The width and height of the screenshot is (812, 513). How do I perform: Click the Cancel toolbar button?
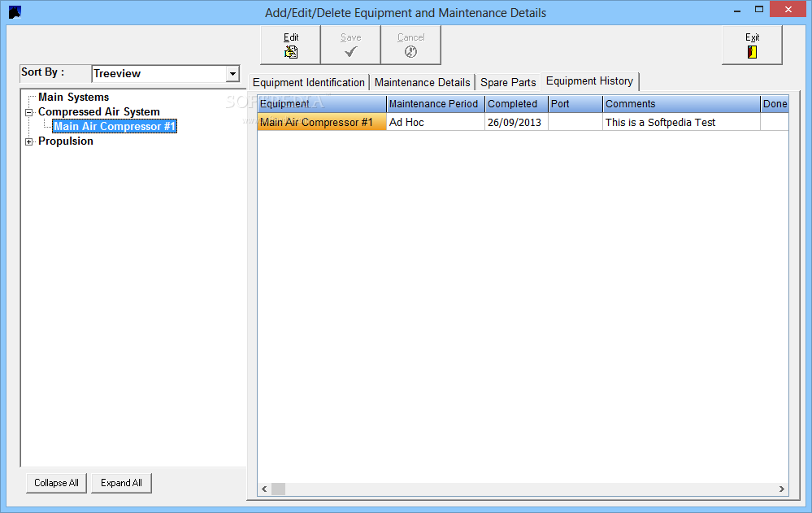coord(410,45)
